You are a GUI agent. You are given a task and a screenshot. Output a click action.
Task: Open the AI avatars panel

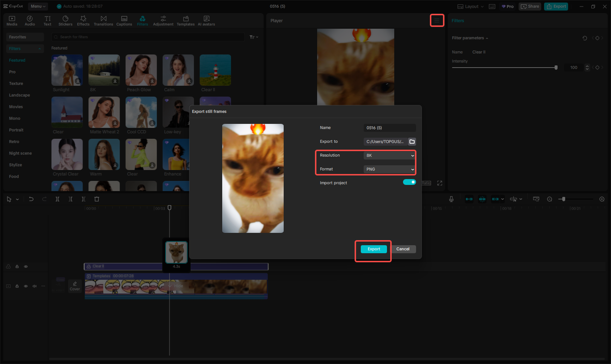(206, 20)
